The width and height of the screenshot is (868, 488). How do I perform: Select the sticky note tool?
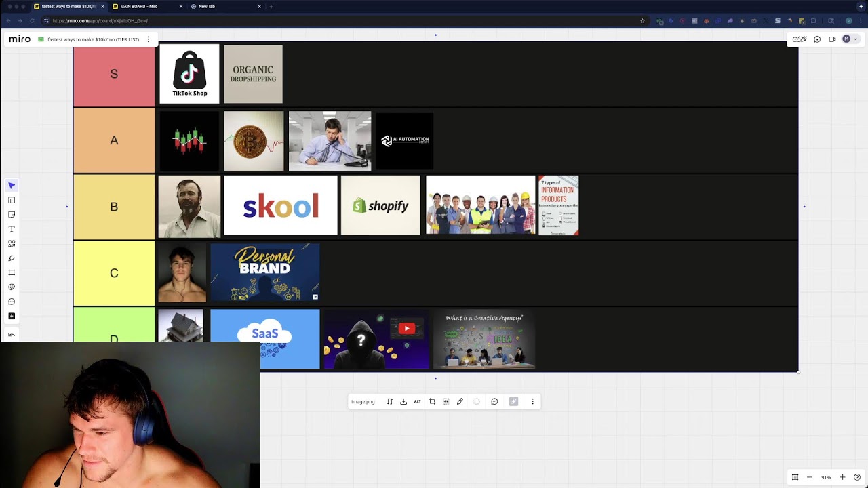[12, 215]
